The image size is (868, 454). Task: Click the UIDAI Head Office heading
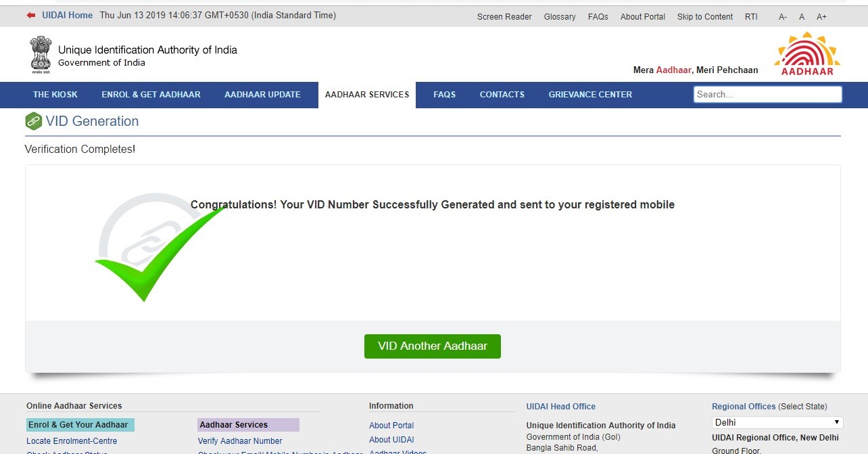(x=561, y=407)
